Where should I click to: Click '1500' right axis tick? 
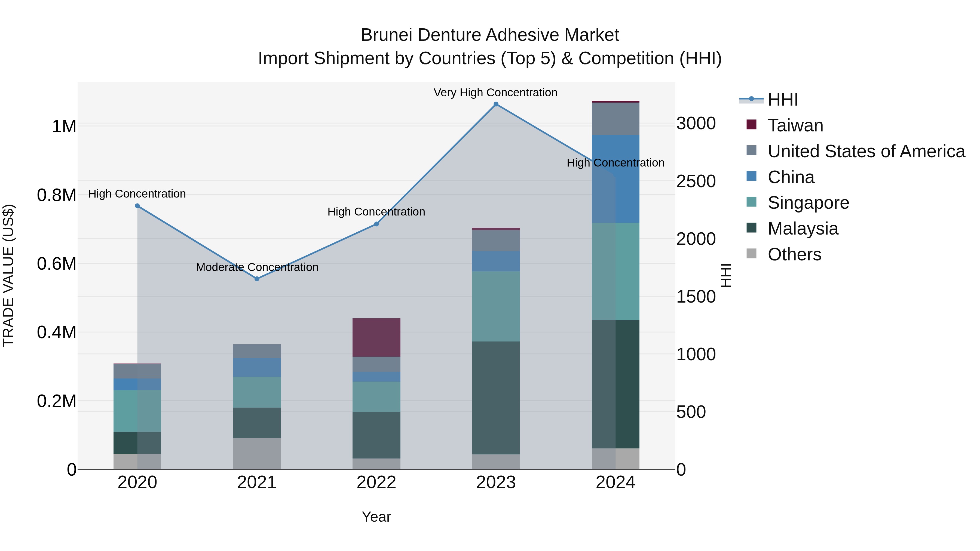pyautogui.click(x=696, y=297)
